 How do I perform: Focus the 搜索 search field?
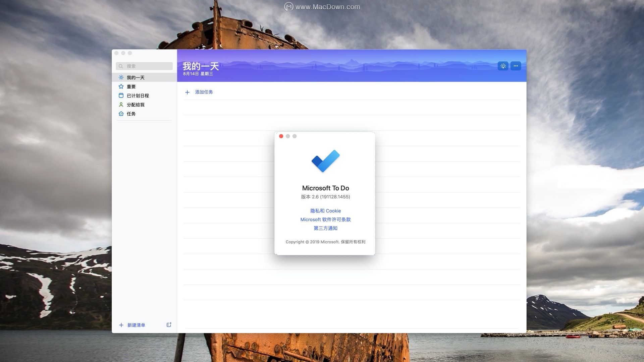[x=144, y=66]
